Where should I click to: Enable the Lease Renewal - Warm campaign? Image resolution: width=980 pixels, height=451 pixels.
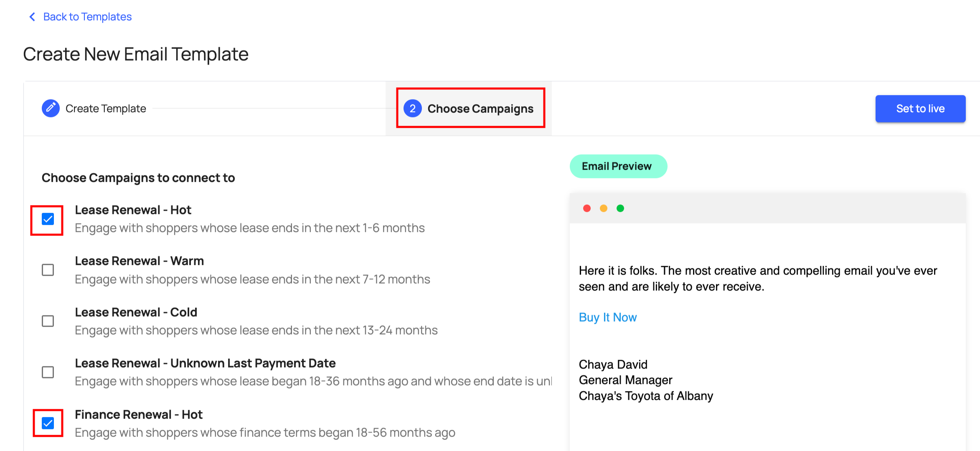[47, 270]
